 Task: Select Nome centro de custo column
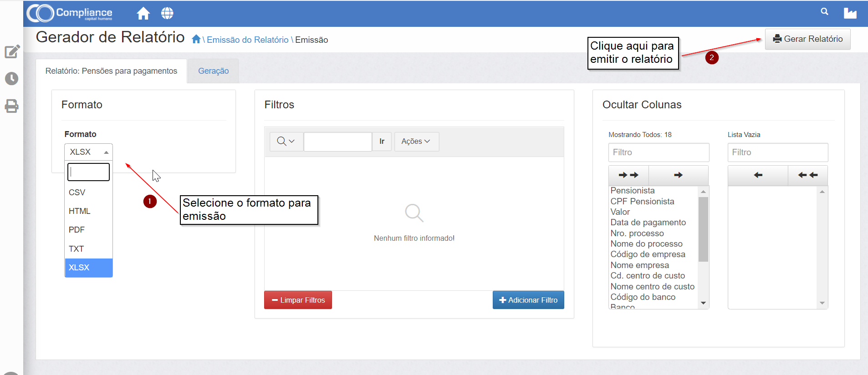click(652, 287)
